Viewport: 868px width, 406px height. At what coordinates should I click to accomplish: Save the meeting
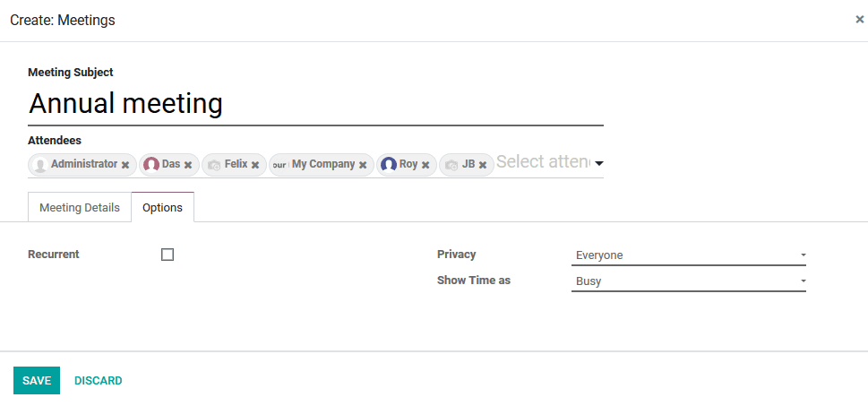[x=37, y=381]
